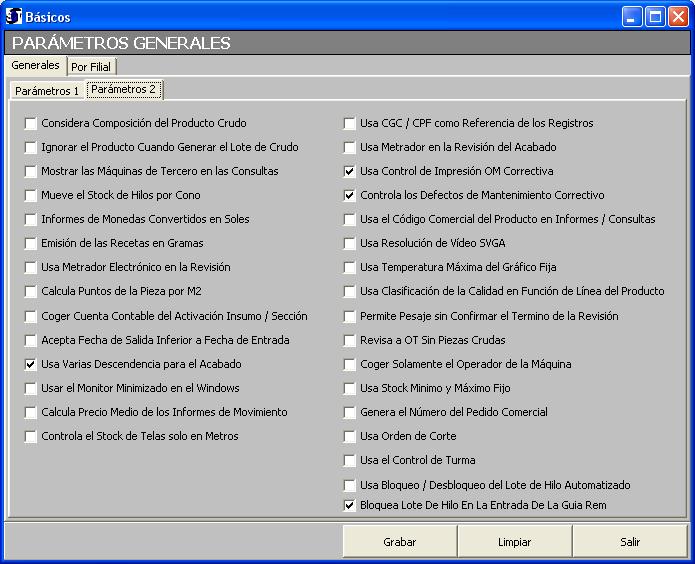Enable Usa Orden de Corte option
Image resolution: width=695 pixels, height=564 pixels.
click(x=350, y=437)
